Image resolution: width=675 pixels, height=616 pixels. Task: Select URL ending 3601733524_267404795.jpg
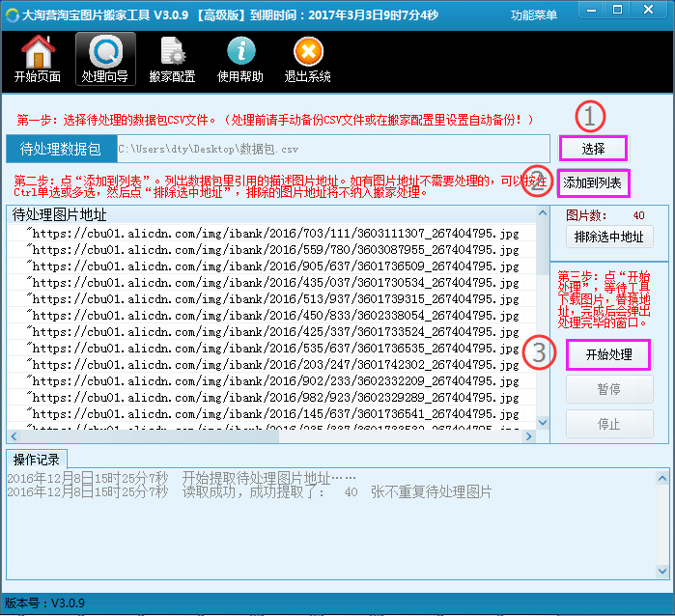[x=272, y=331]
